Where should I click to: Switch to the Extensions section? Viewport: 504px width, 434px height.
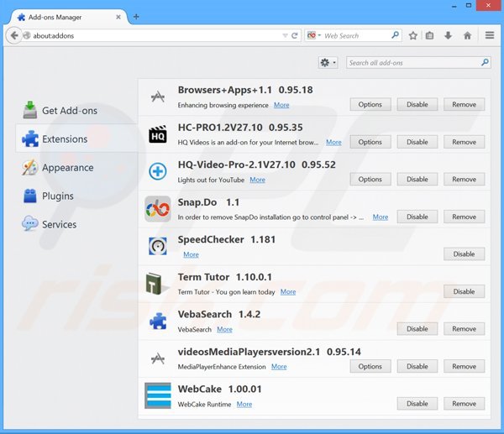pos(76,139)
